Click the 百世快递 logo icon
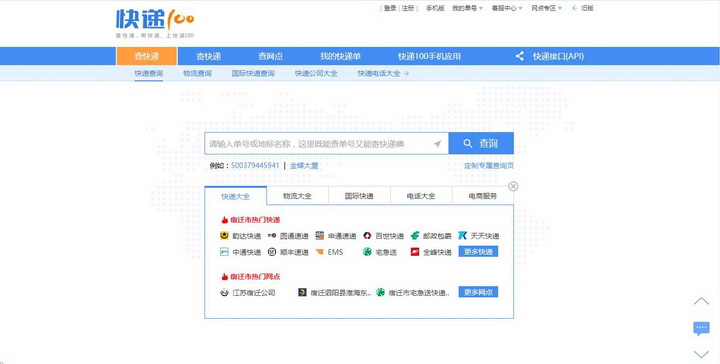 coord(367,235)
